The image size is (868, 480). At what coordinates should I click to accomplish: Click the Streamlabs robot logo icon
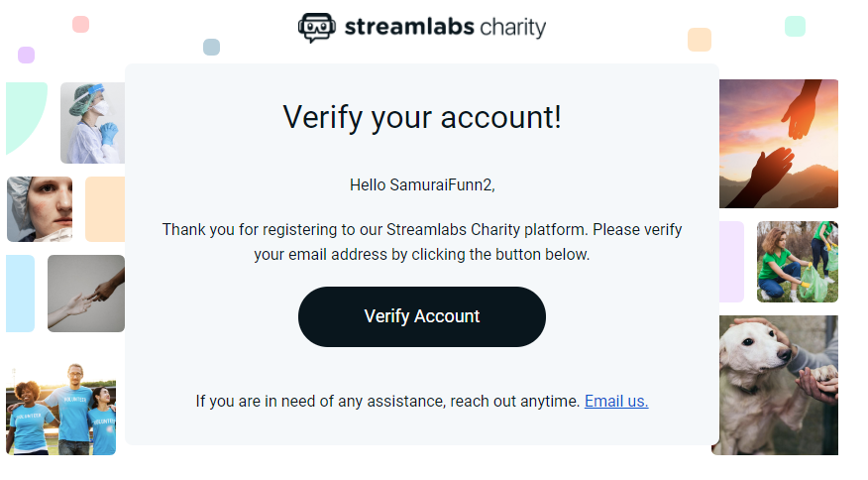click(x=316, y=27)
